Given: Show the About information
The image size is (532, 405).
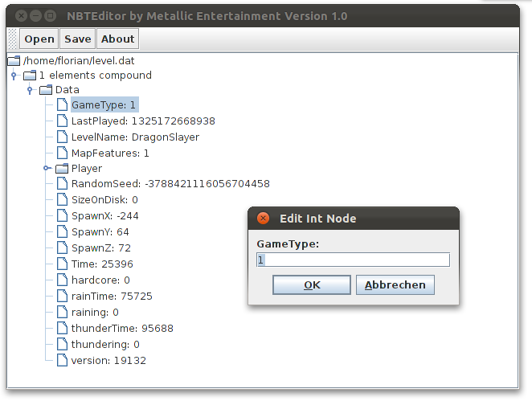Looking at the screenshot, I should (118, 39).
